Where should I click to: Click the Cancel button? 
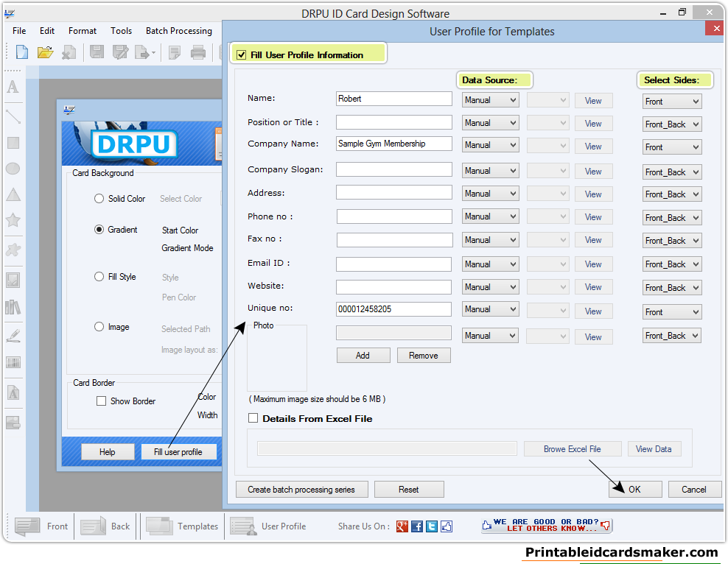[694, 490]
